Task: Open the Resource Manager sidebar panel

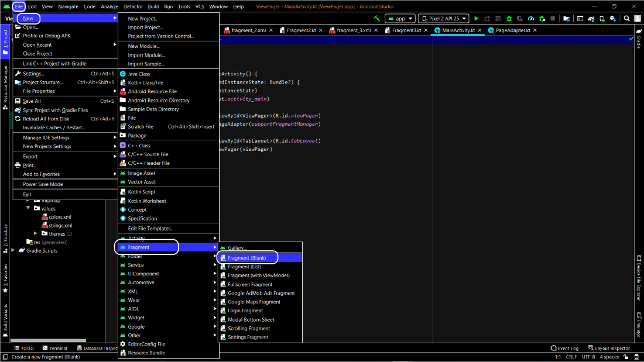Action: [5, 87]
